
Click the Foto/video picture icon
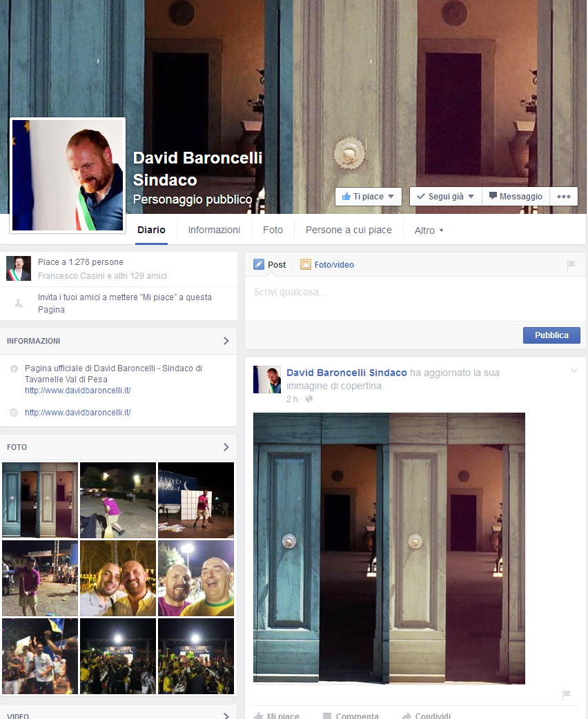(x=306, y=264)
